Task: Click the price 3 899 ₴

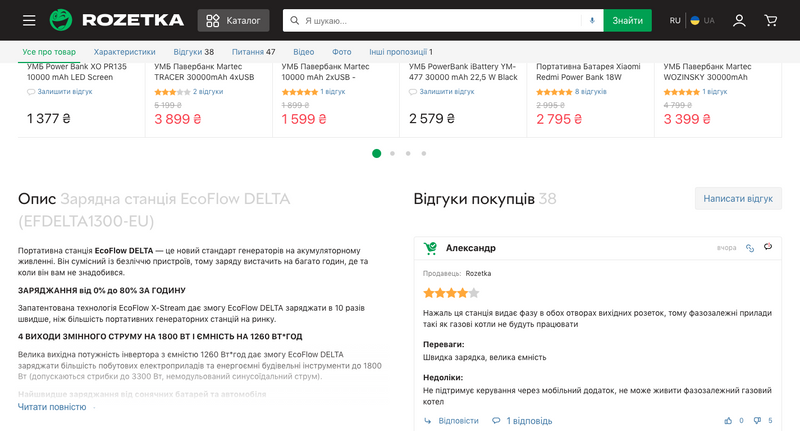Action: tap(178, 119)
